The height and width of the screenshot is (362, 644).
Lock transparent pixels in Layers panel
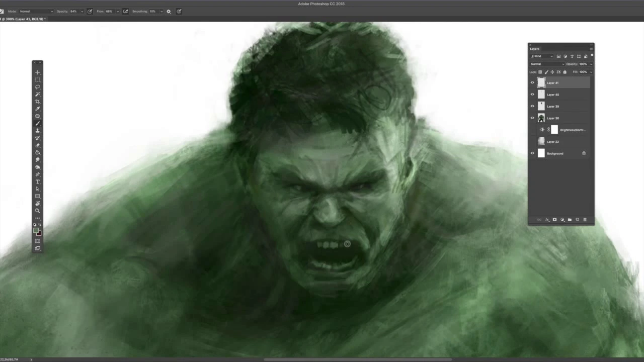click(540, 72)
